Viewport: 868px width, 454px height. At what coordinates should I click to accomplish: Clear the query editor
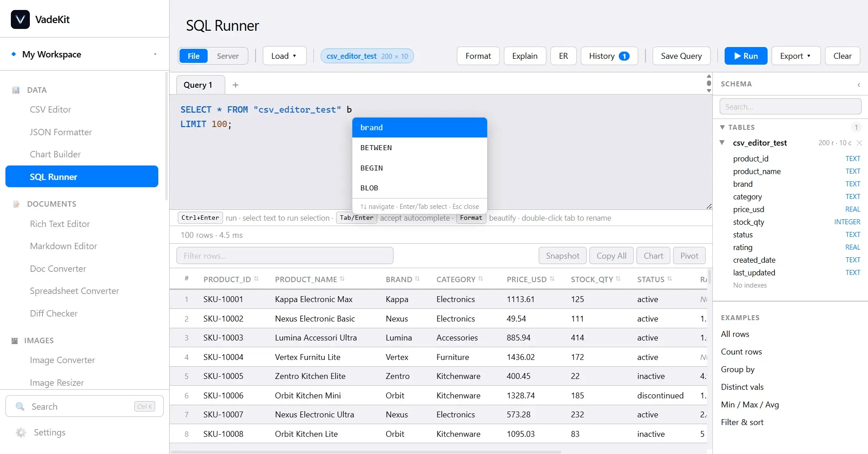pos(842,56)
